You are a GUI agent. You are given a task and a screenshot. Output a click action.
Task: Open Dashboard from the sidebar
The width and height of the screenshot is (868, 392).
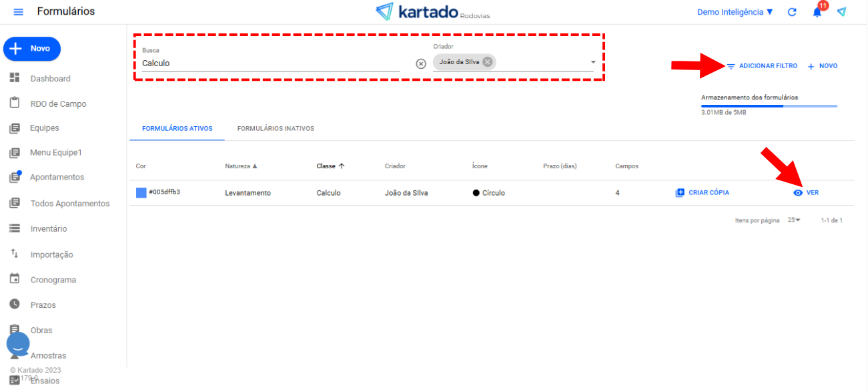pos(50,79)
